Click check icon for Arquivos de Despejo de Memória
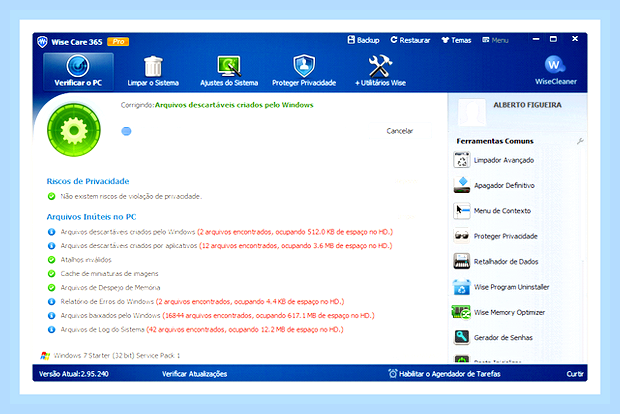The height and width of the screenshot is (414, 620). [51, 287]
